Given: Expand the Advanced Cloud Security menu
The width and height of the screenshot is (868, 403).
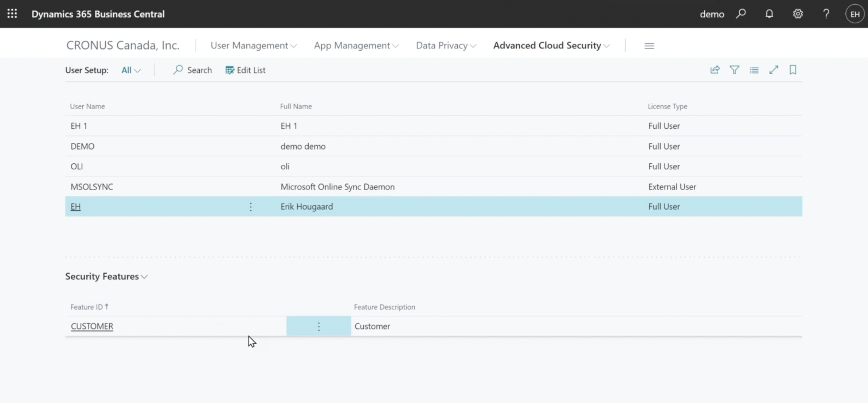Looking at the screenshot, I should [x=551, y=46].
